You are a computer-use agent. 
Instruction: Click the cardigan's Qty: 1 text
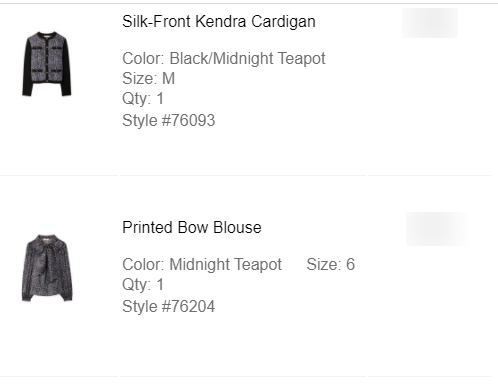(x=143, y=99)
